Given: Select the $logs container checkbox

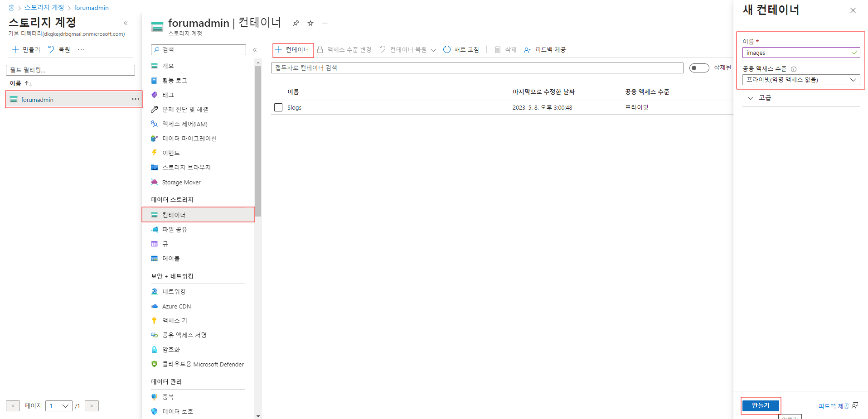Looking at the screenshot, I should (x=278, y=107).
